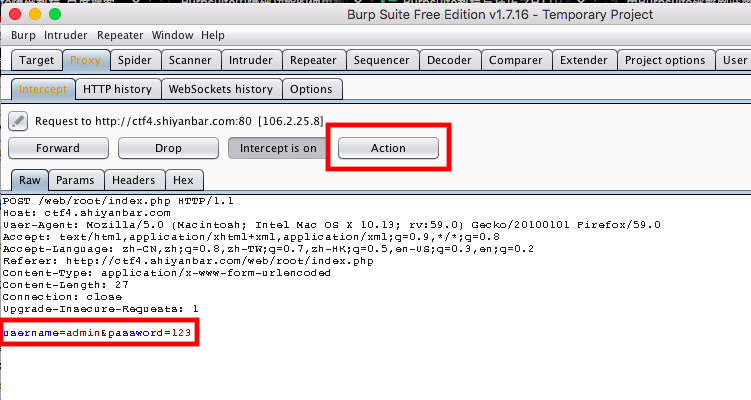Switch to the Sequencer tab
This screenshot has height=400, width=751.
[x=382, y=60]
